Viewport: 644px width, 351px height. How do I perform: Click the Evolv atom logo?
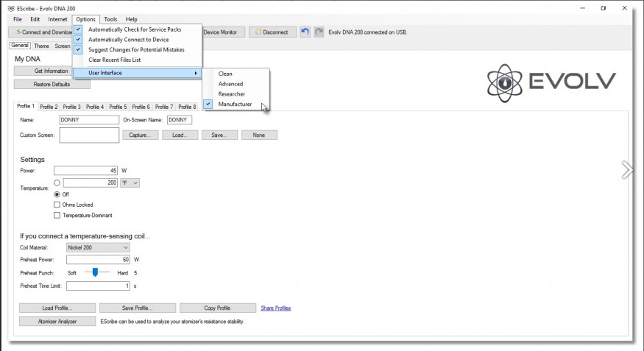505,83
